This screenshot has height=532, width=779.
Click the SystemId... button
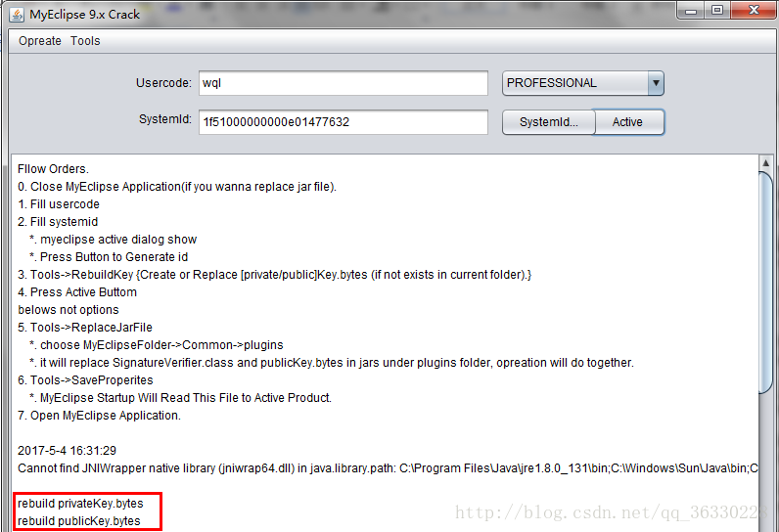548,122
